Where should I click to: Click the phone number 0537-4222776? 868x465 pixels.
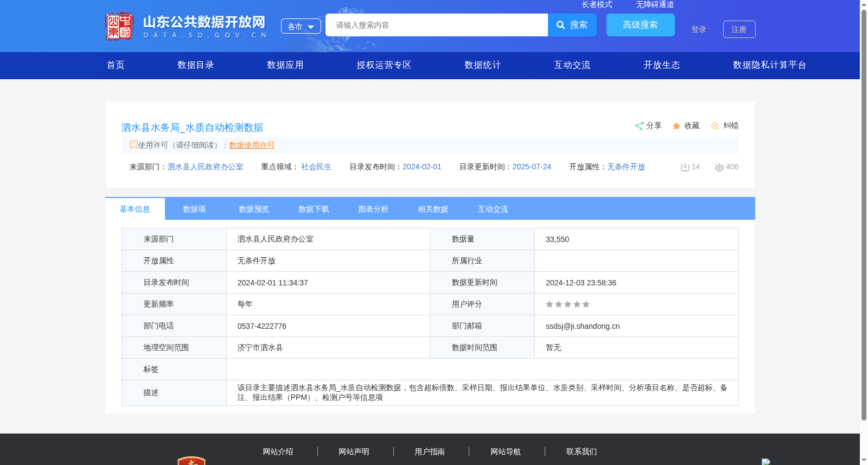[262, 326]
